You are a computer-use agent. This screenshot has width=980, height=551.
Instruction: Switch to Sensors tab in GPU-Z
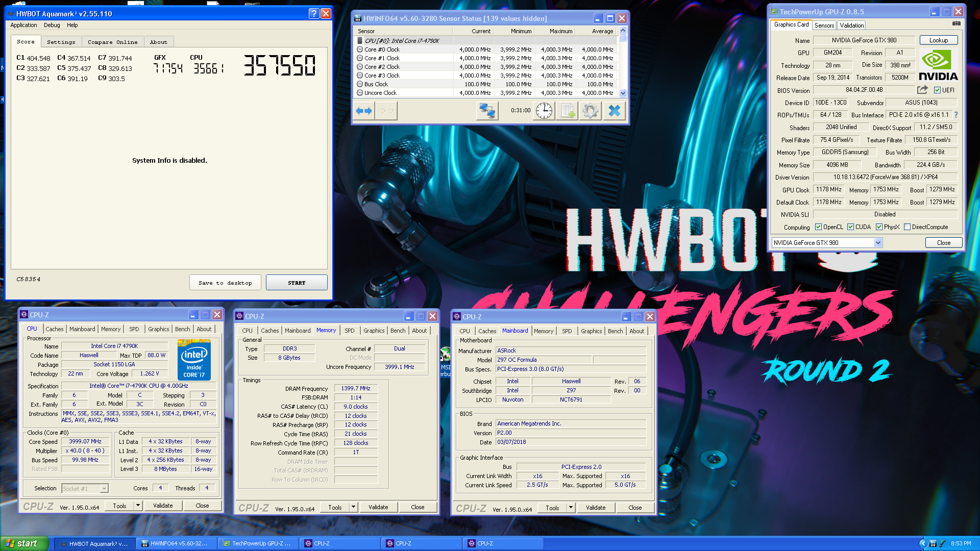[824, 25]
